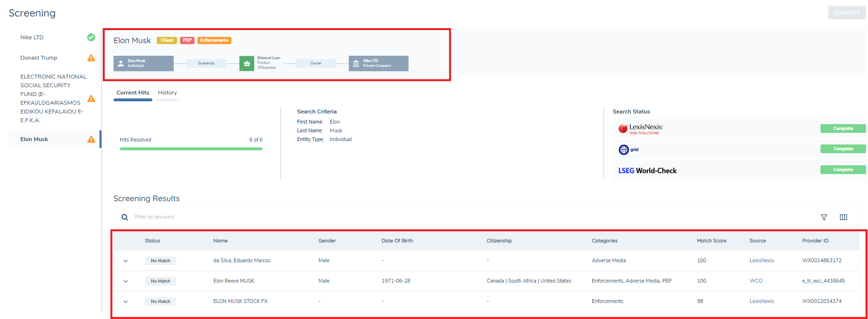Viewport: 868px width, 319px height.
Task: Click the No Match status for ELON MUSK STOCK FX
Action: [160, 302]
